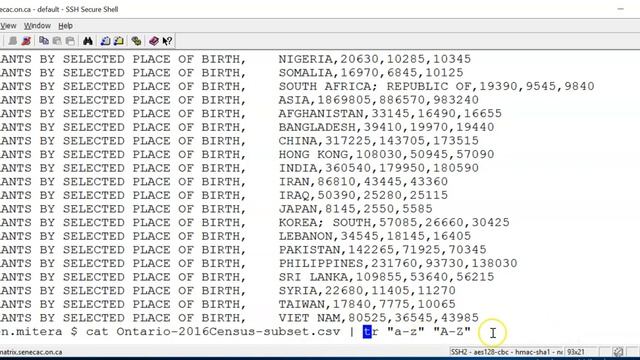Click the HONG KONG,108030,50945,57090 line
The width and height of the screenshot is (640, 360).
[387, 154]
